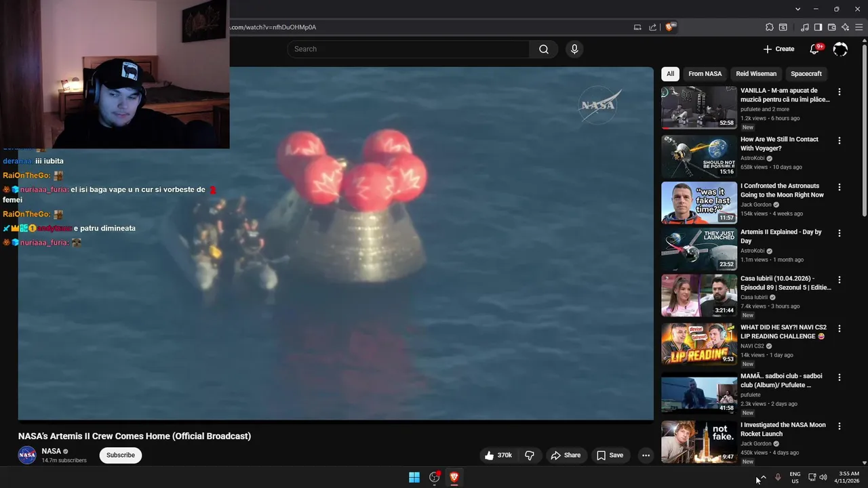Toggle the Brave sidebar panel icon
This screenshot has height=488, width=868.
[x=818, y=27]
